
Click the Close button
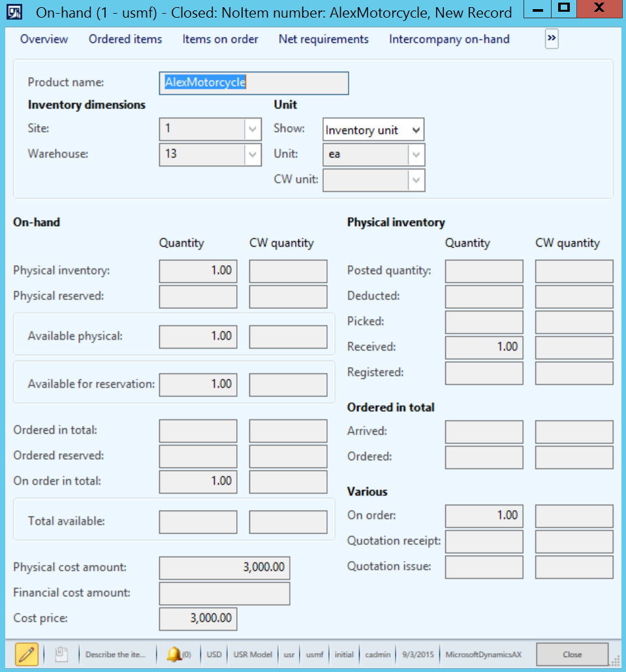point(572,654)
